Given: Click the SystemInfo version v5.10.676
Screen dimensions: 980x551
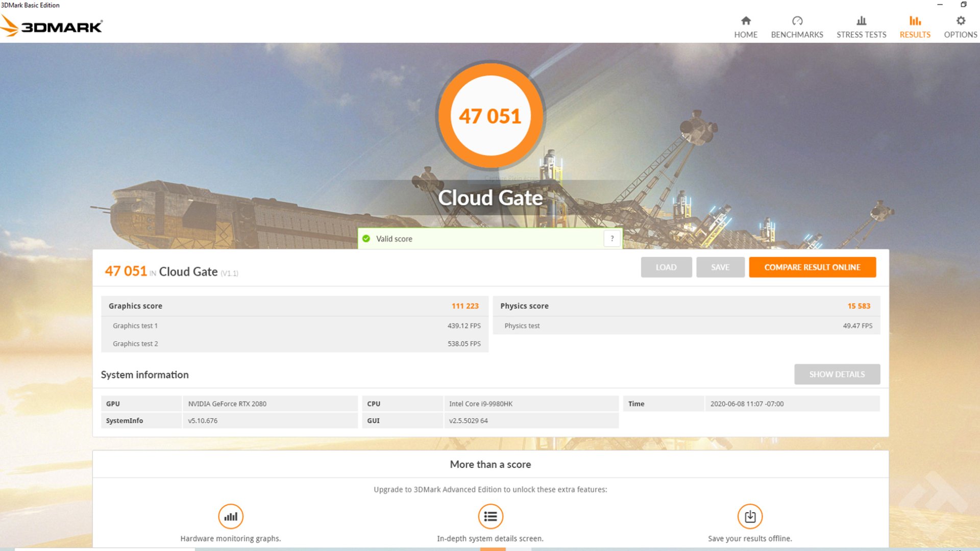Looking at the screenshot, I should tap(203, 421).
